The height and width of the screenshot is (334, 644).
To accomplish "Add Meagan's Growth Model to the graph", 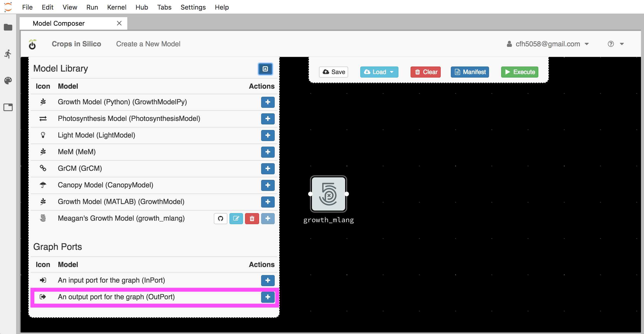I will coord(268,218).
